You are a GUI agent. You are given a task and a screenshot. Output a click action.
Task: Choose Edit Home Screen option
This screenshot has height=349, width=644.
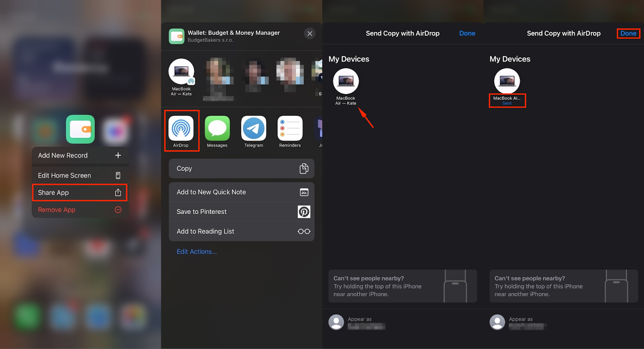click(x=80, y=175)
